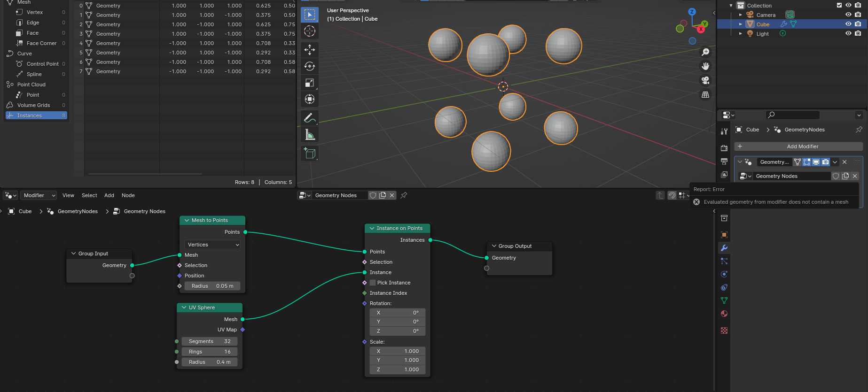The height and width of the screenshot is (392, 868).
Task: Toggle Collection exclude checkbox in outliner
Action: pos(839,5)
